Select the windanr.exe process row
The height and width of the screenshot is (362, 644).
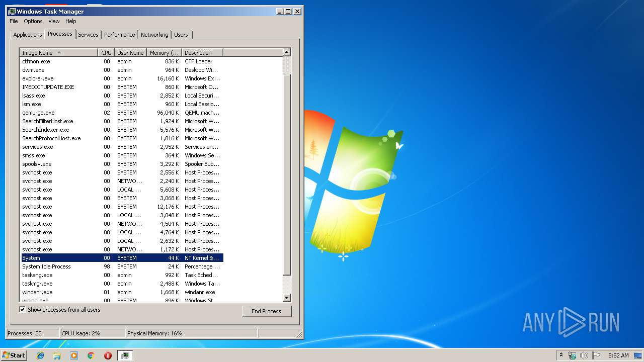coord(121,292)
